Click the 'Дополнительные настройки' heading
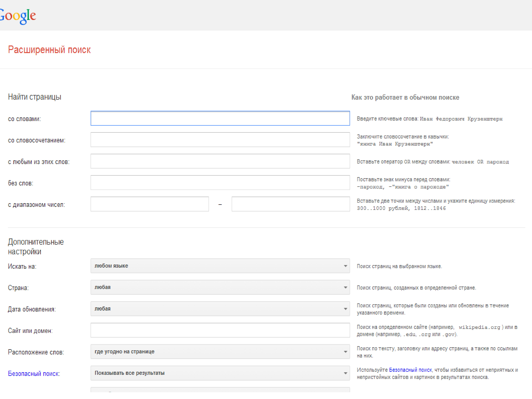 [x=36, y=247]
